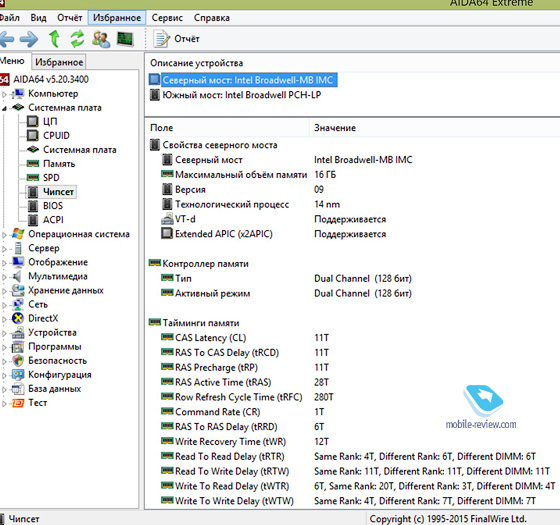Open the Сервис menu
560x525 pixels.
coord(167,18)
